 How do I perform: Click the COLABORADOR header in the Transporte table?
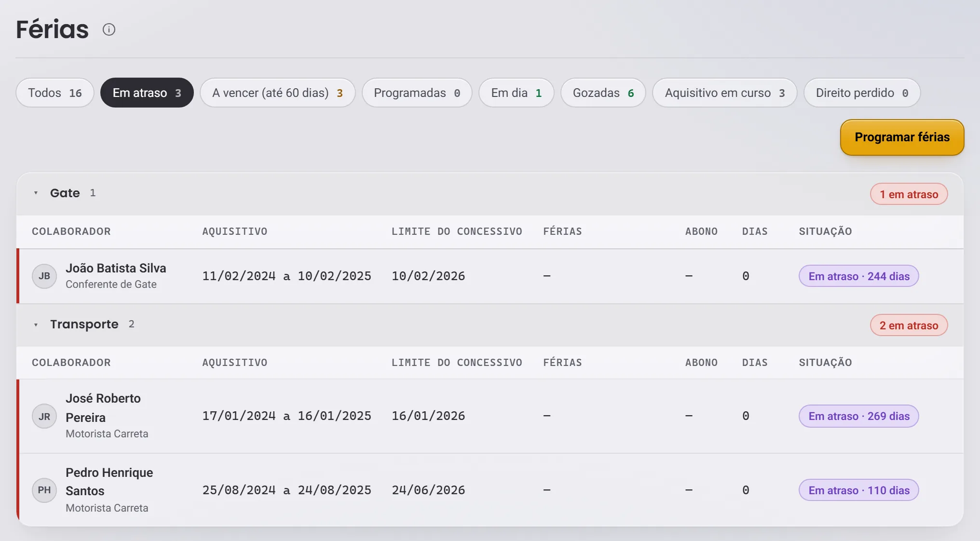71,363
